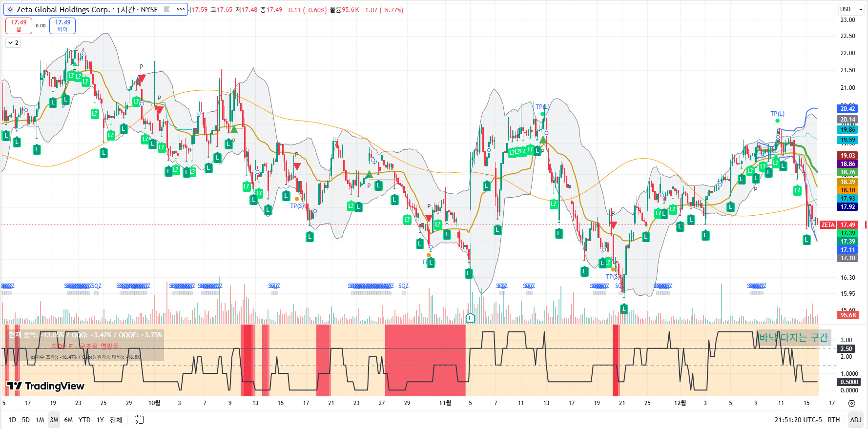Click the 17.49 셀 sell button
This screenshot has width=868, height=429.
point(19,25)
